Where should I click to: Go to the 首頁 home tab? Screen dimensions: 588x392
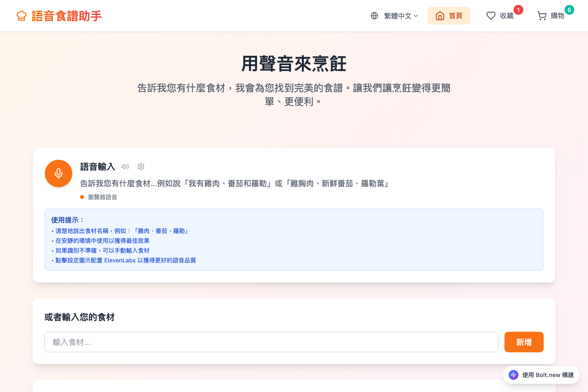click(455, 16)
